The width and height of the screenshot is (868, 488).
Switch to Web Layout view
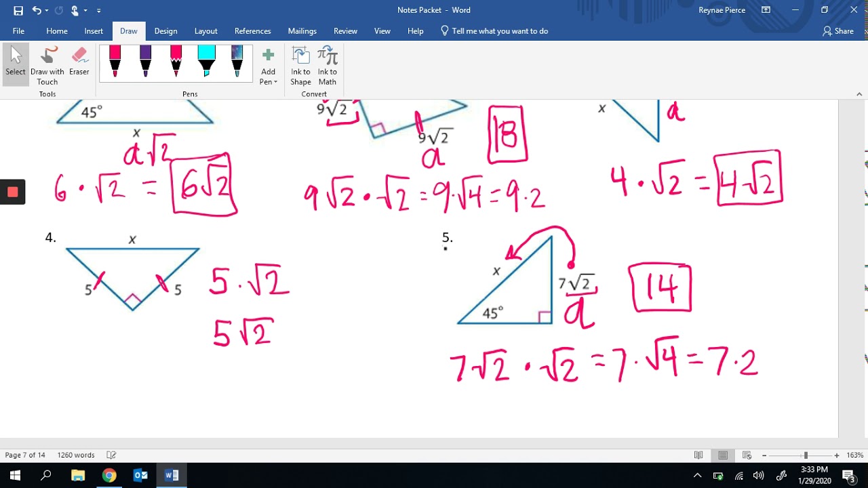point(747,455)
